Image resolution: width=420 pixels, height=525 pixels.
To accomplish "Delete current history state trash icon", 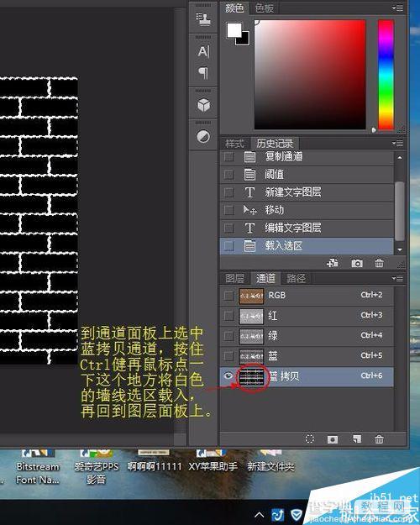I will [x=379, y=264].
